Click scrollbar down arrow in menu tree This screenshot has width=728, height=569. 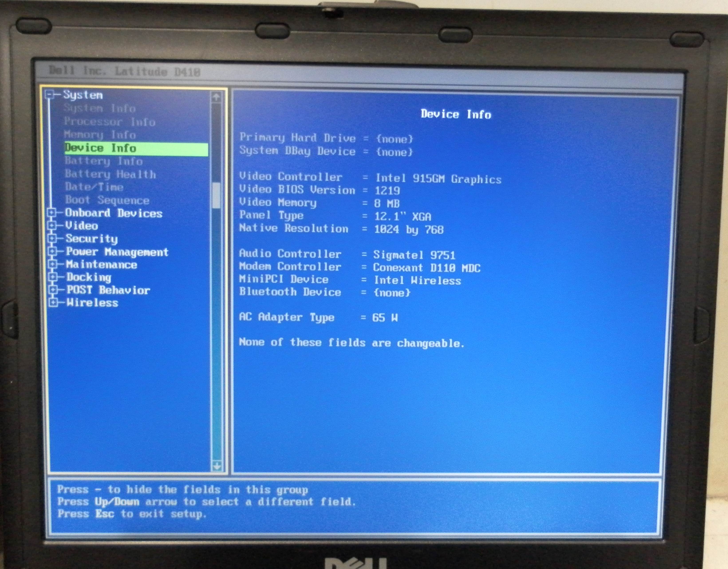[x=217, y=466]
